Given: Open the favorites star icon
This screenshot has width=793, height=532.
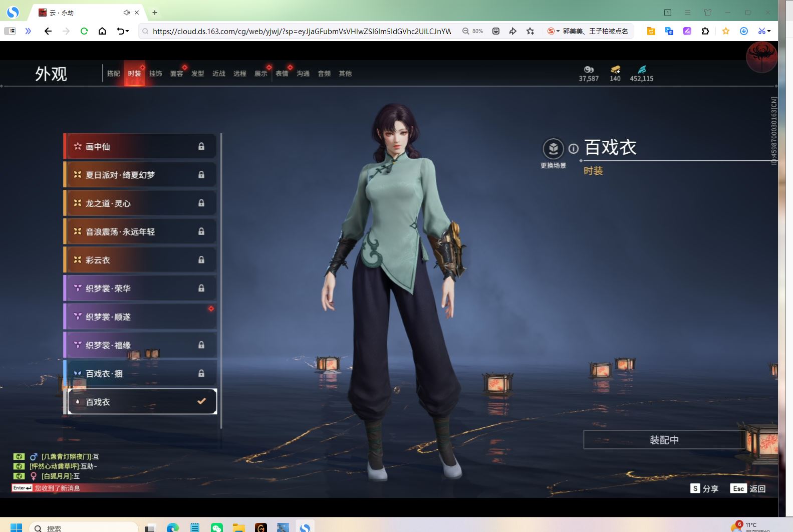Looking at the screenshot, I should 726,31.
